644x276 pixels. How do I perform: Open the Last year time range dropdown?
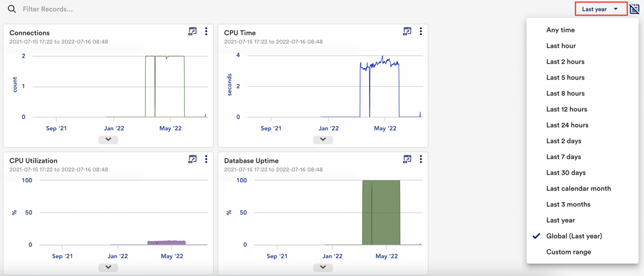pyautogui.click(x=600, y=8)
